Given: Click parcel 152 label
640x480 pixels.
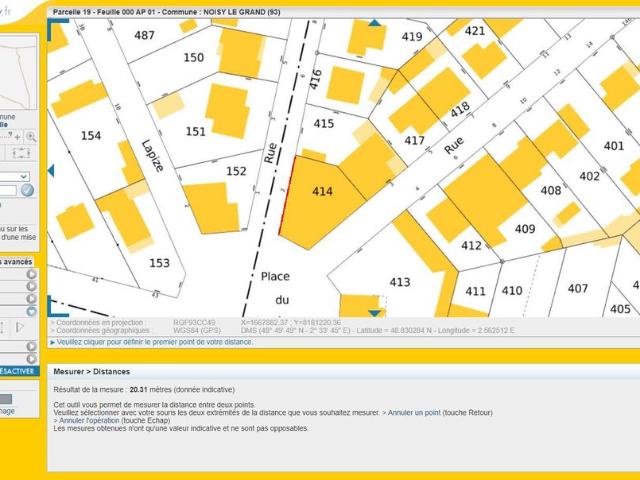Looking at the screenshot, I should tap(236, 171).
